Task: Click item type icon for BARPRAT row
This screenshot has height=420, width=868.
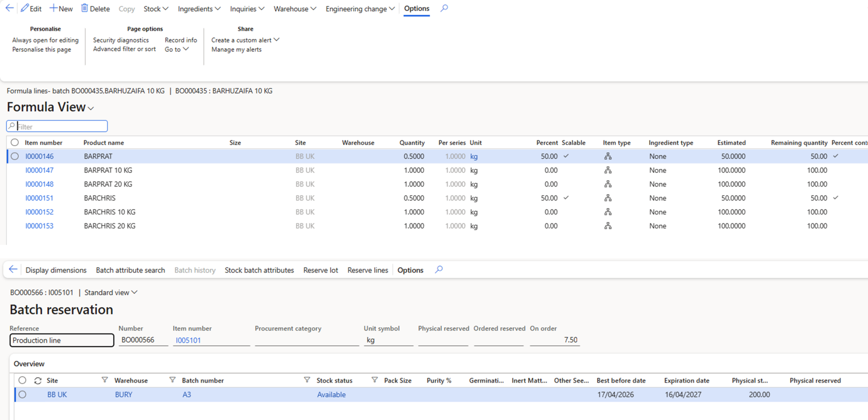Action: pos(608,156)
